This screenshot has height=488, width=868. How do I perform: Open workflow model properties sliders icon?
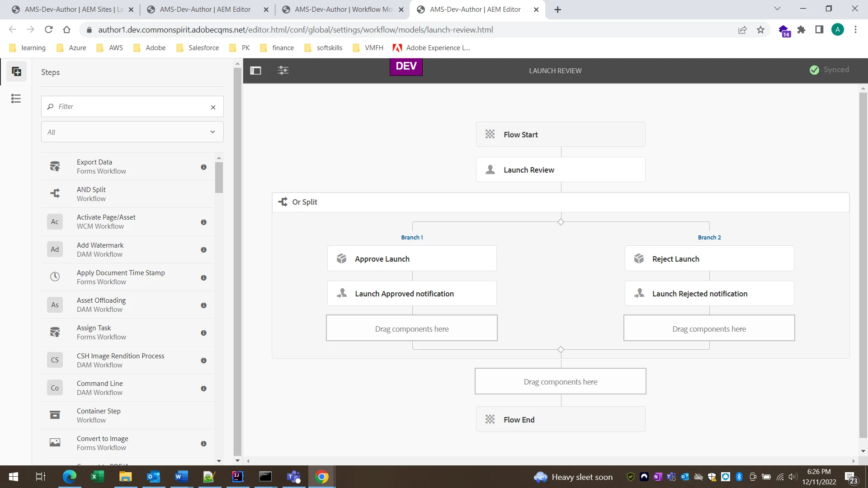click(x=283, y=70)
